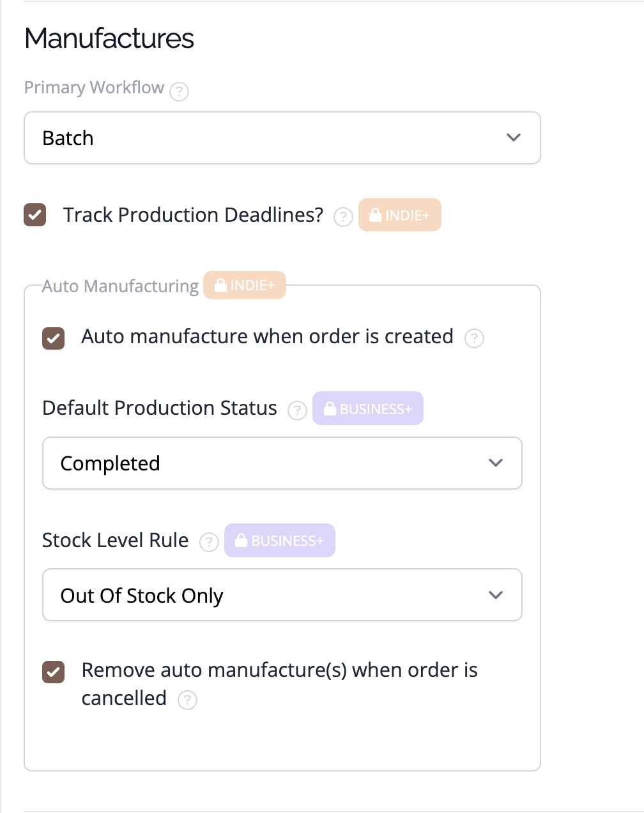644x813 pixels.
Task: Click help icon next to Stock Level Rule
Action: coord(210,543)
